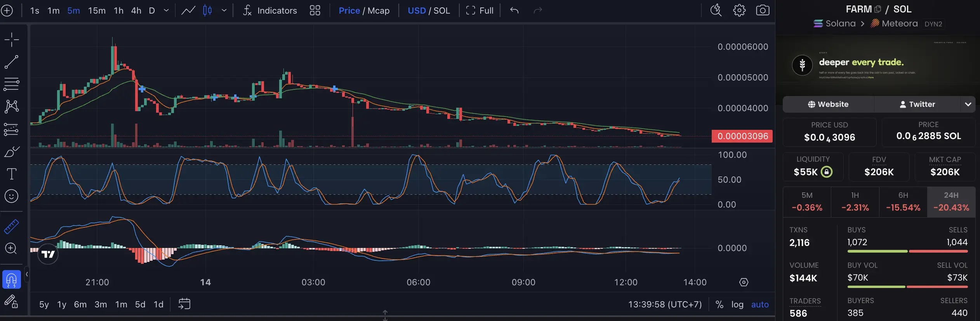Open the forecasting and measurement tools
The image size is (980, 321).
coord(12,129)
